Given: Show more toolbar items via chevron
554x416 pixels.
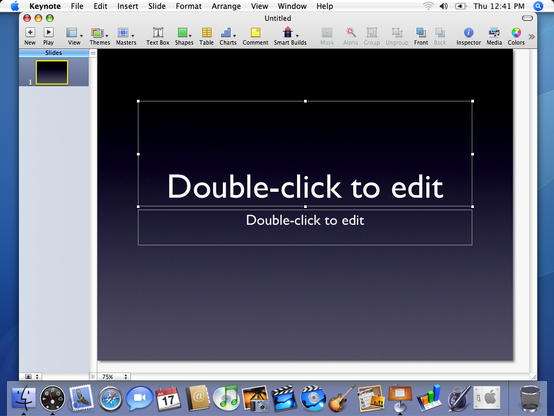Looking at the screenshot, I should 531,36.
